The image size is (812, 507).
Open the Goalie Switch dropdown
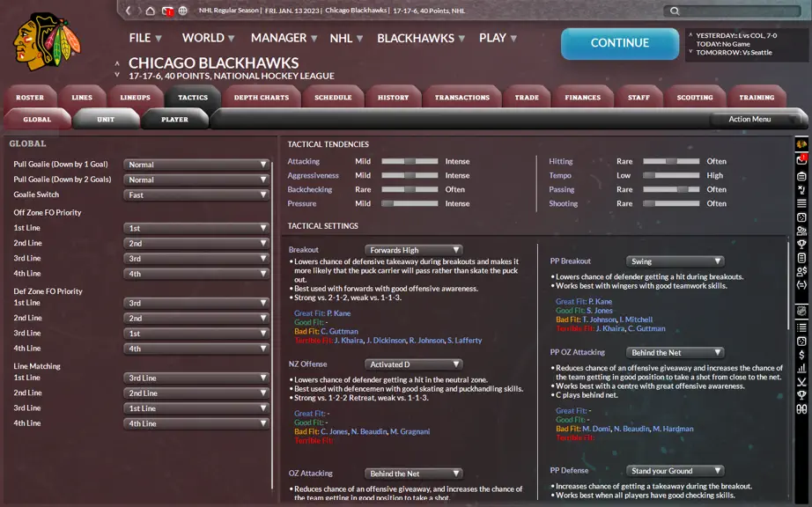(196, 195)
